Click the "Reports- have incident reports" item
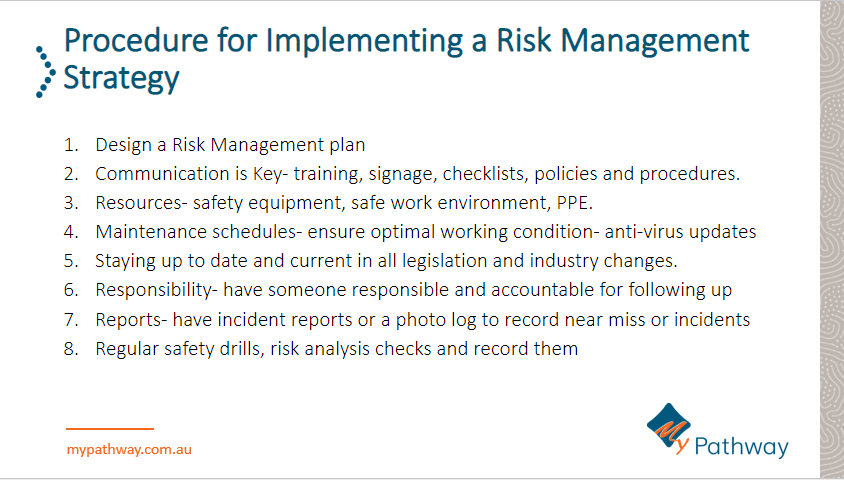 point(422,320)
